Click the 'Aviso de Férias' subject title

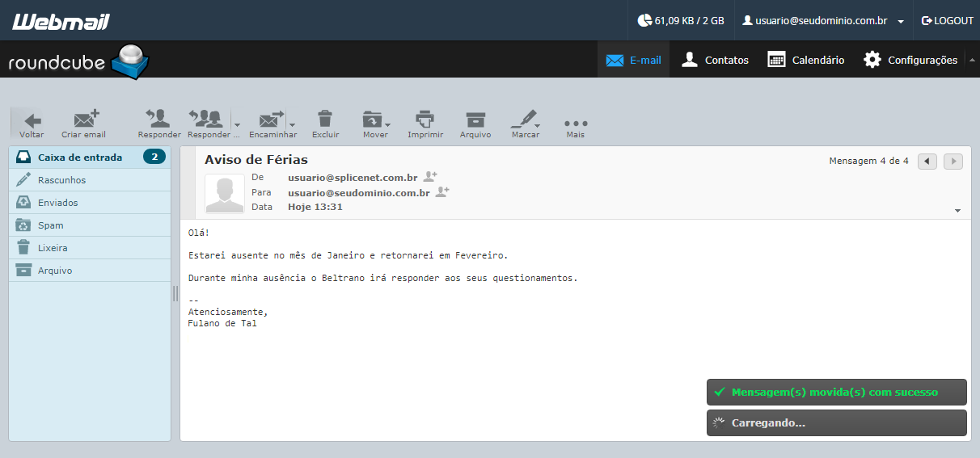(x=256, y=160)
